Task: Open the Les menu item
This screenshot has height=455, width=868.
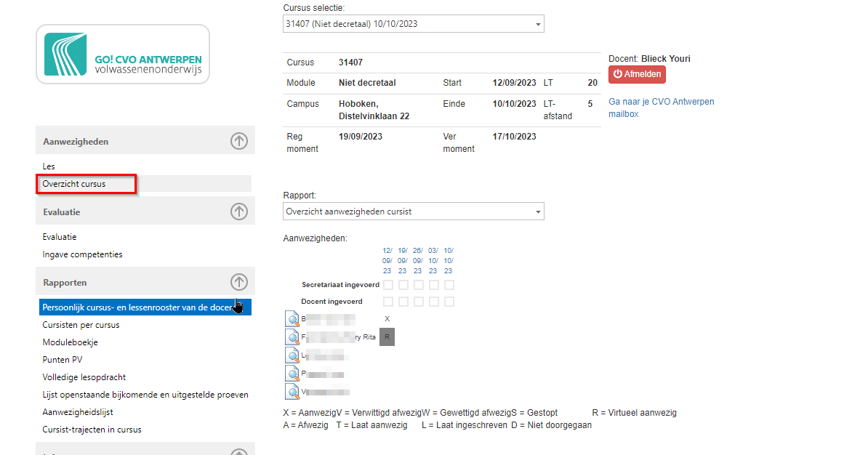Action: (49, 166)
